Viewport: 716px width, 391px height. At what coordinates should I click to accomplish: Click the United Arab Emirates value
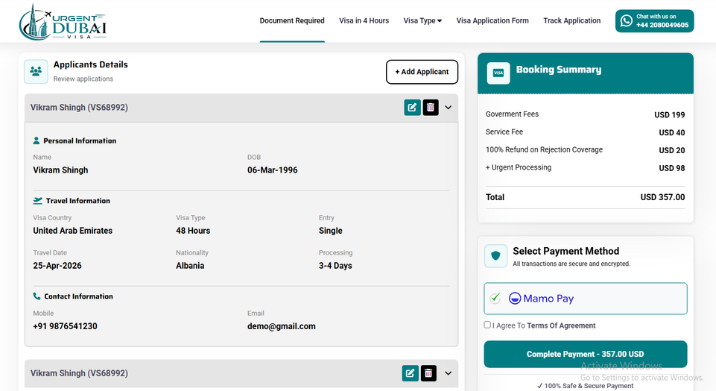73,231
